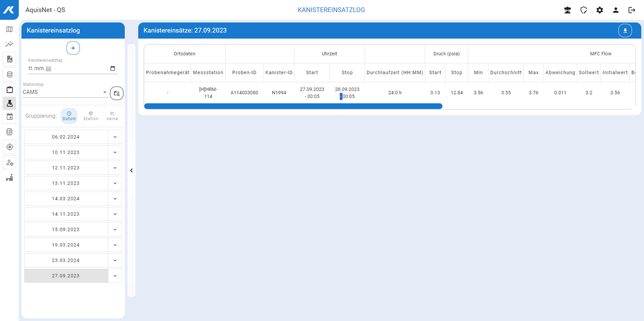
Task: Click the download button in the Kanistereinsätze header
Action: 625,30
